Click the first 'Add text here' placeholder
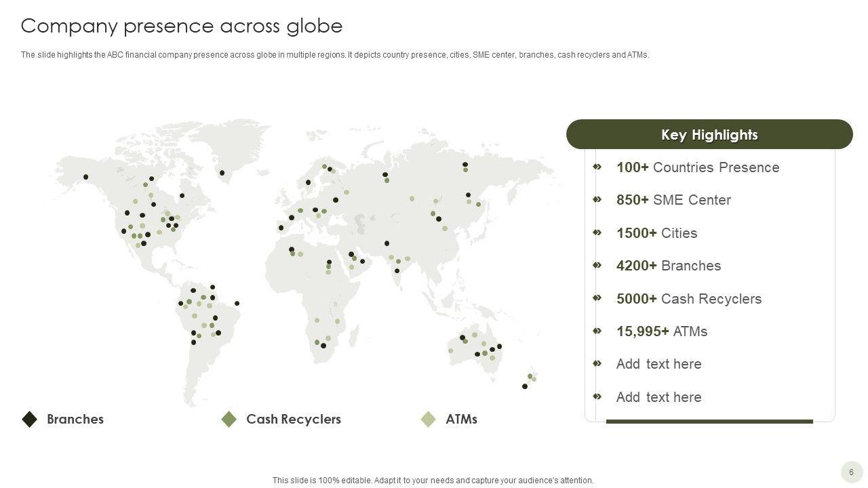This screenshot has width=868, height=488. 658,364
